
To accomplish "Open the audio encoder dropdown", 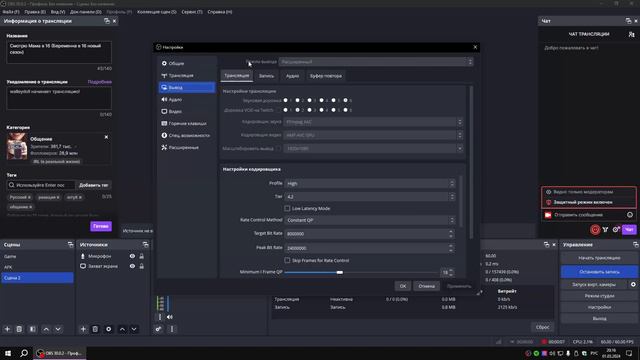I will tap(373, 122).
